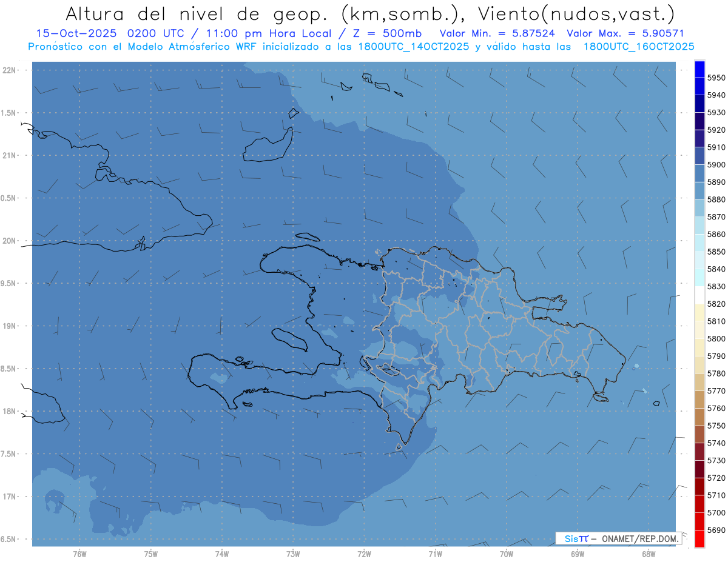Click the '5750' legend value
728x562 pixels.
tap(716, 426)
